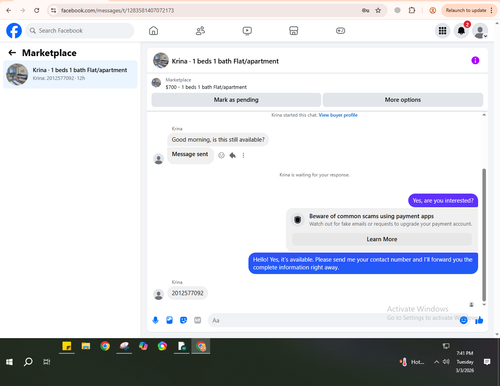Open the notifications bell
500x386 pixels.
(x=461, y=31)
